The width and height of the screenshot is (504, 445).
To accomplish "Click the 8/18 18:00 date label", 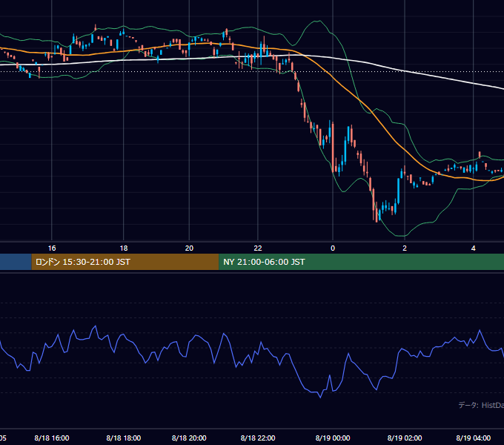I will click(124, 438).
